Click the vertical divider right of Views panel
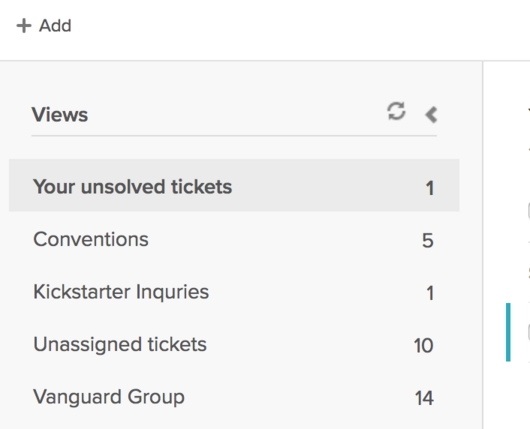The height and width of the screenshot is (429, 530). click(x=483, y=245)
